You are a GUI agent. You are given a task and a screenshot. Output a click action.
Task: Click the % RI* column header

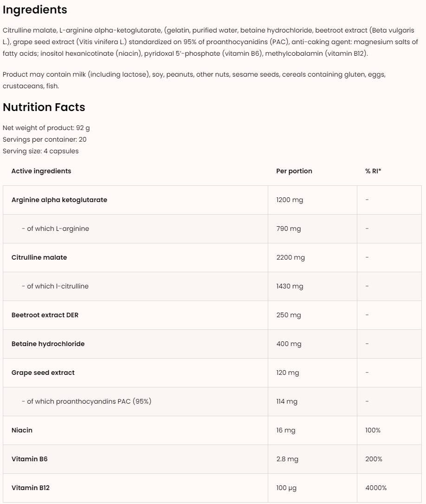point(373,171)
